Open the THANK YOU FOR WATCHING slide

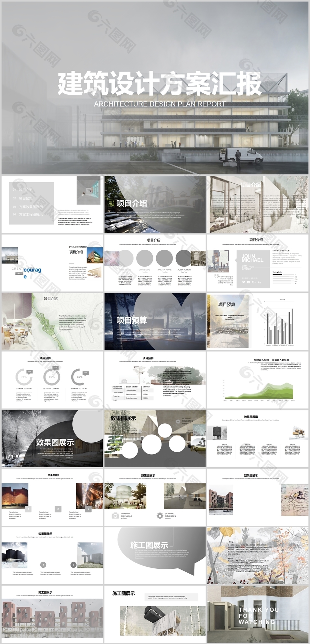pyautogui.click(x=258, y=614)
